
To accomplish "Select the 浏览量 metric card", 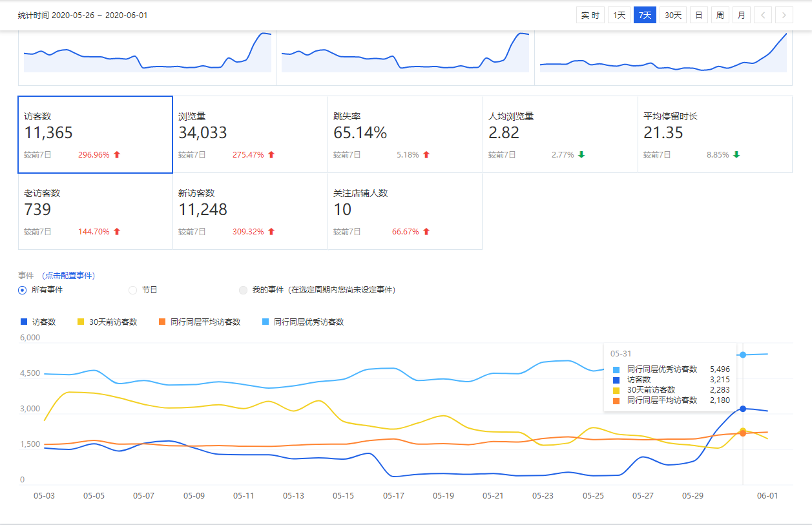I will point(250,134).
